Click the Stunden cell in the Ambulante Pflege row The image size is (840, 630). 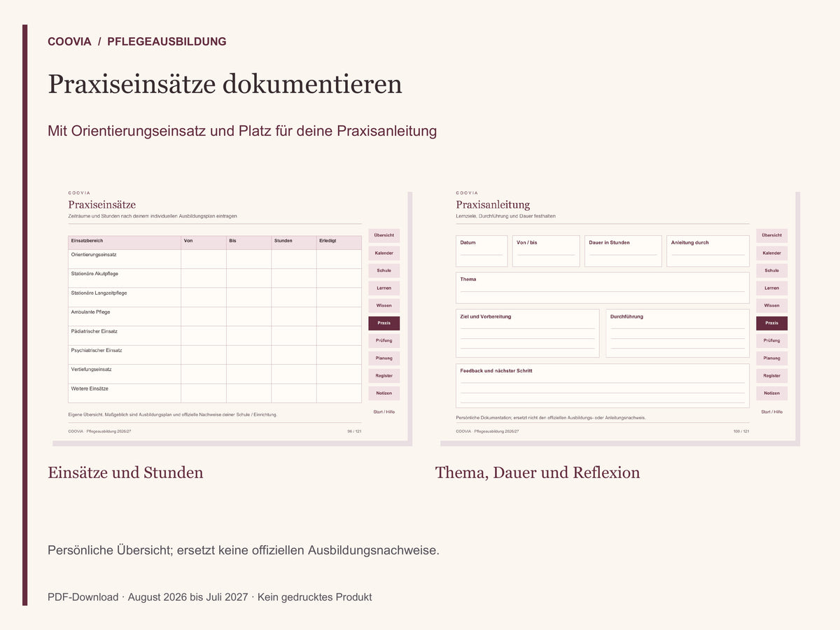[x=294, y=316]
